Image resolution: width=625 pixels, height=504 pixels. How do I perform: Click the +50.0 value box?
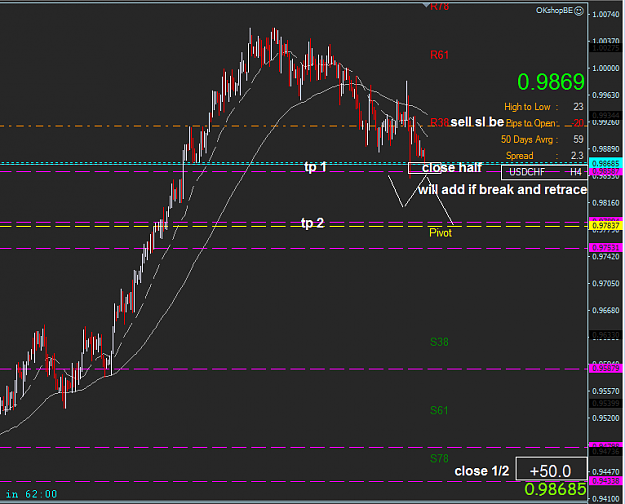[551, 471]
